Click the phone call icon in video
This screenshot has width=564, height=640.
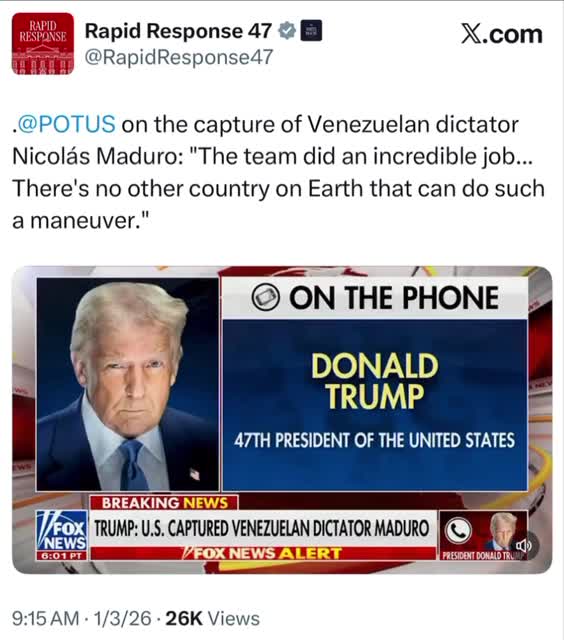coord(458,531)
